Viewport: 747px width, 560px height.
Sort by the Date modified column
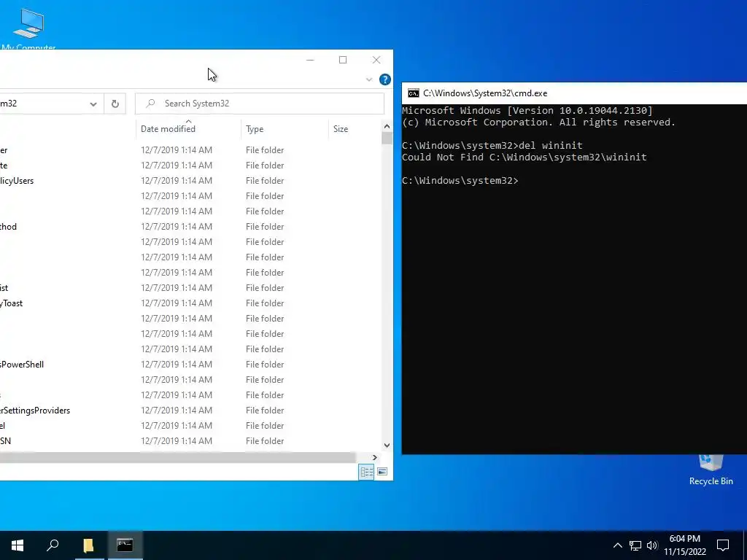click(168, 128)
